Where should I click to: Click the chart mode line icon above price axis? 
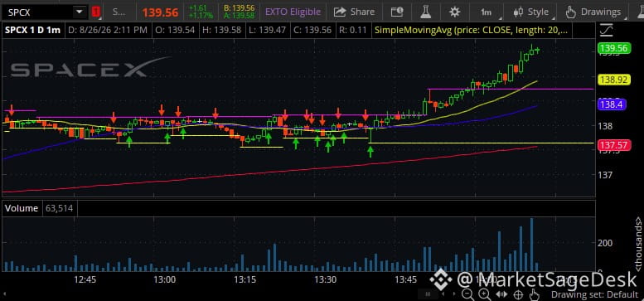coord(606,30)
